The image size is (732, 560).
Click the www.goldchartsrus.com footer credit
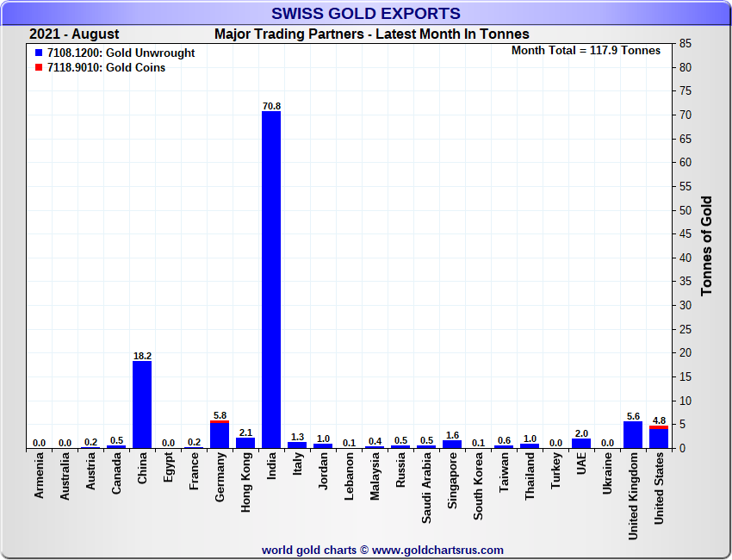pos(437,551)
